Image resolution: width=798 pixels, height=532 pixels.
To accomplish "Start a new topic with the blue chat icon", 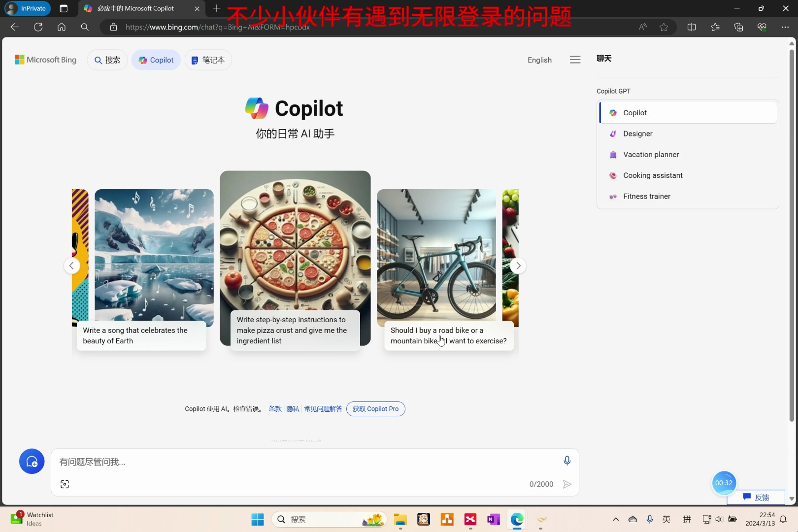I will click(32, 461).
